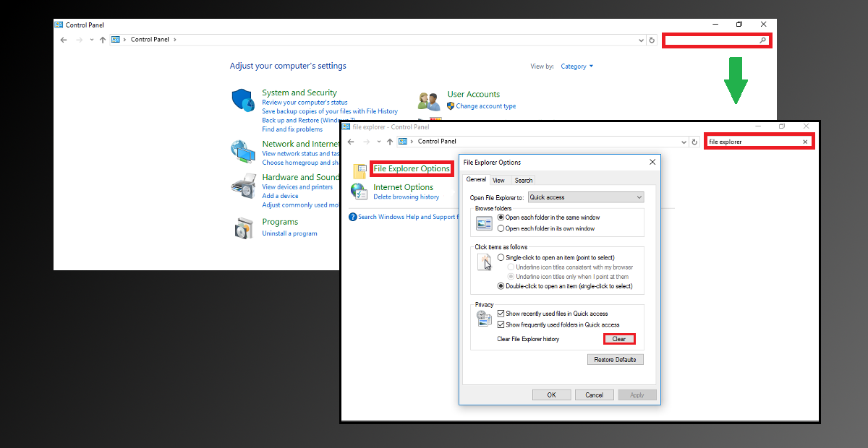Viewport: 868px width, 448px height.
Task: Open the View by Category dropdown
Action: coord(576,66)
